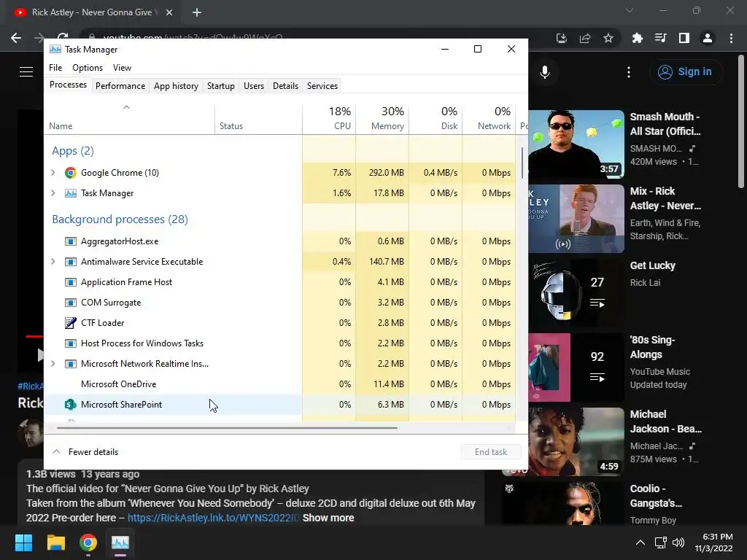Open the File menu in Task Manager
The image size is (747, 560).
coord(55,68)
